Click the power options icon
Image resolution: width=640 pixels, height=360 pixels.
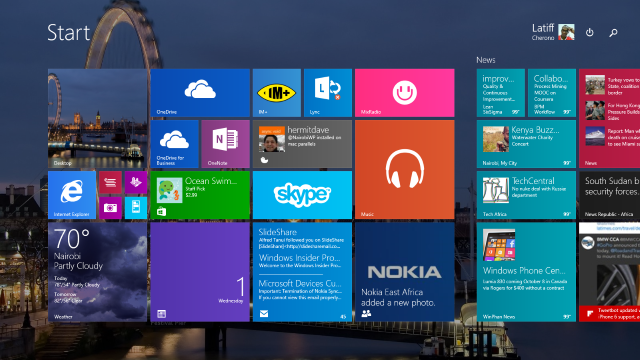589,32
